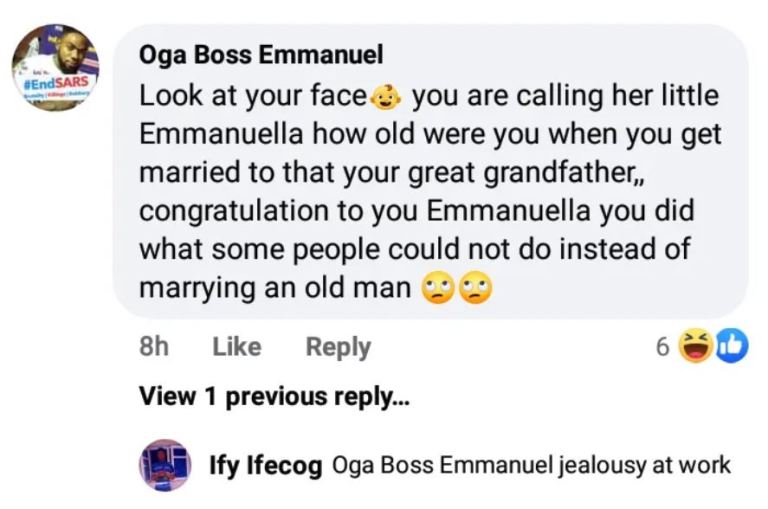Viewport: 768px width, 509px height.
Task: Click the word "congratulation" in the comment
Action: [x=236, y=211]
